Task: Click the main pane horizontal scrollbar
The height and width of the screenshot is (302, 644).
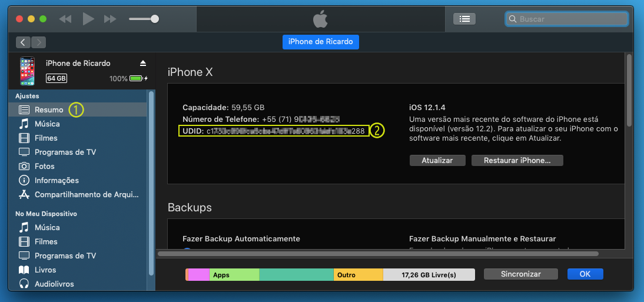Action: (379, 254)
